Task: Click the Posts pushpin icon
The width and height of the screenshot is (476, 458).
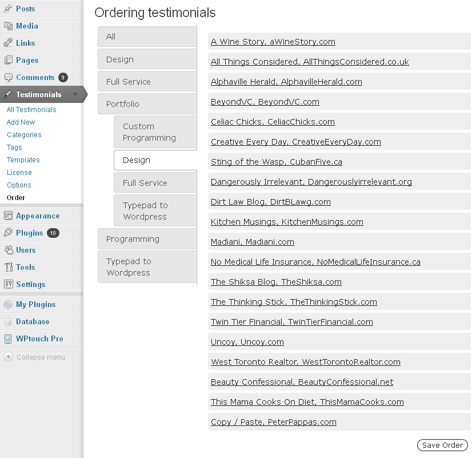Action: (8, 9)
